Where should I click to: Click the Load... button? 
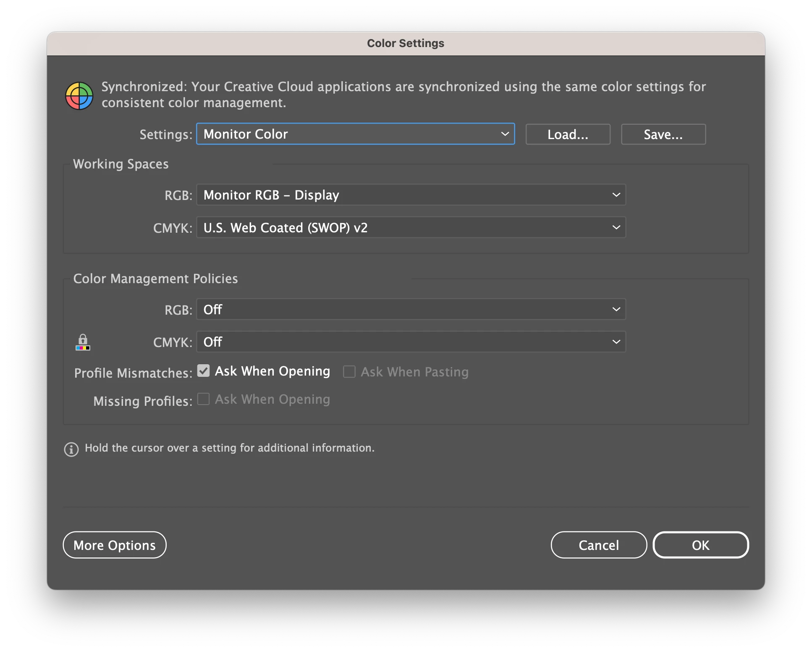click(x=568, y=134)
